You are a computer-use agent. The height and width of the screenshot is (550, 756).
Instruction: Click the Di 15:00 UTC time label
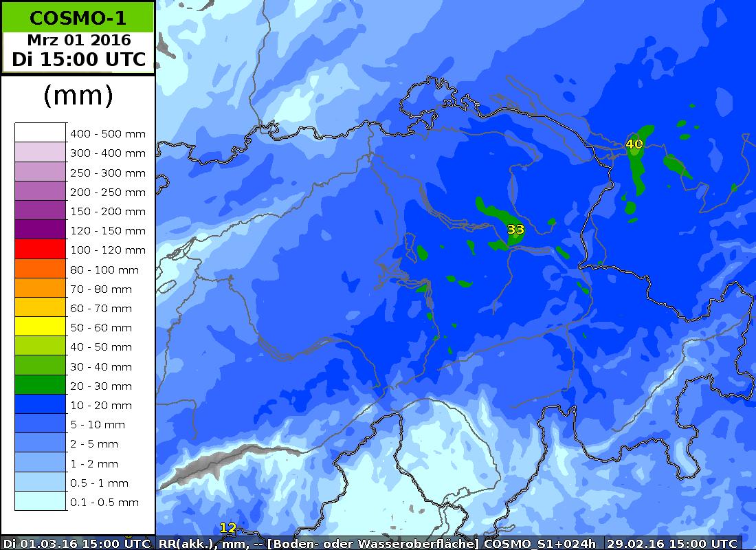78,59
